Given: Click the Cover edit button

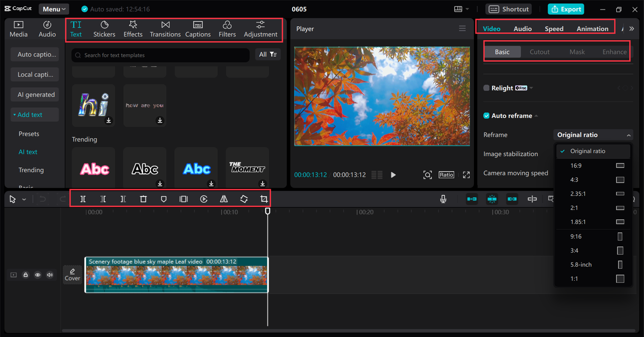Looking at the screenshot, I should (x=72, y=275).
